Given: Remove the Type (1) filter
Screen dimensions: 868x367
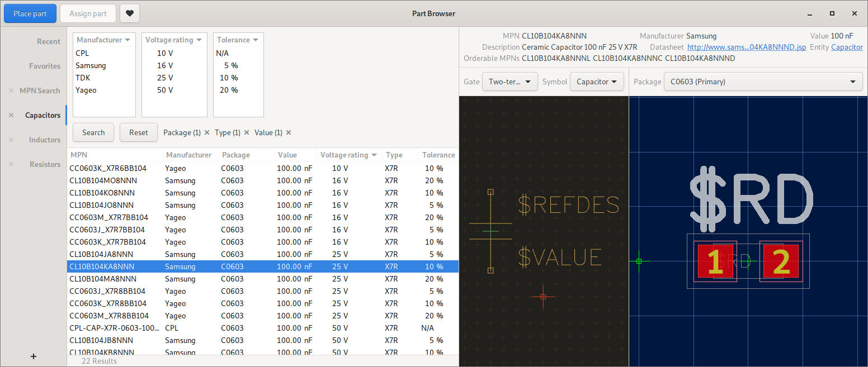Looking at the screenshot, I should click(247, 132).
